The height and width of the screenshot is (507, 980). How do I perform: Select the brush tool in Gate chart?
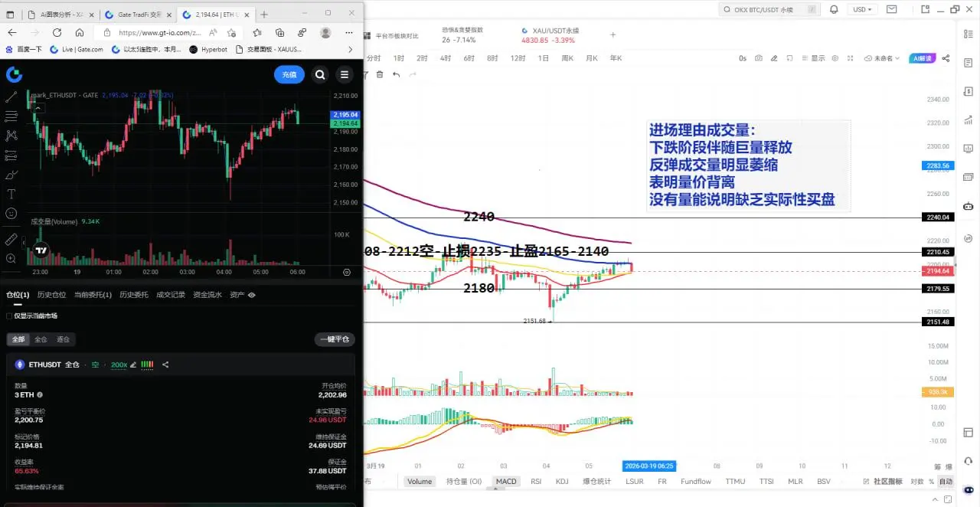point(11,175)
